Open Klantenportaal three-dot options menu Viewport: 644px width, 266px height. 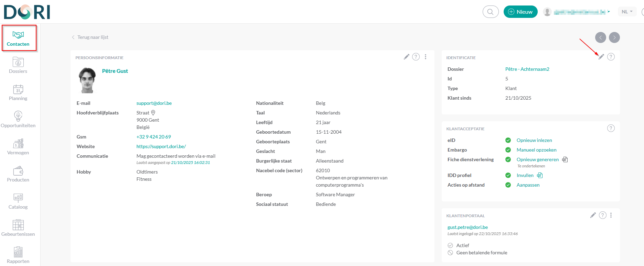click(611, 215)
